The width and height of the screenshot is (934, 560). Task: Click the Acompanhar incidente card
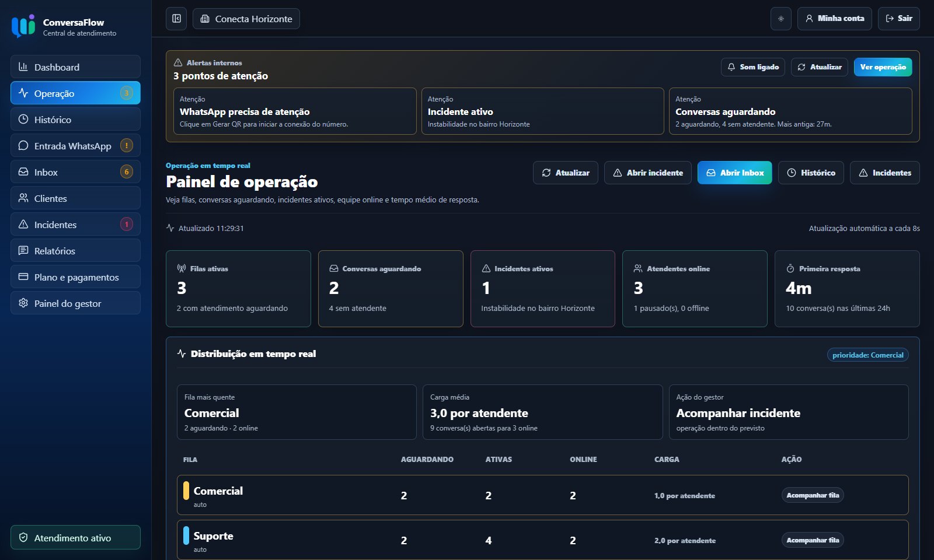789,412
